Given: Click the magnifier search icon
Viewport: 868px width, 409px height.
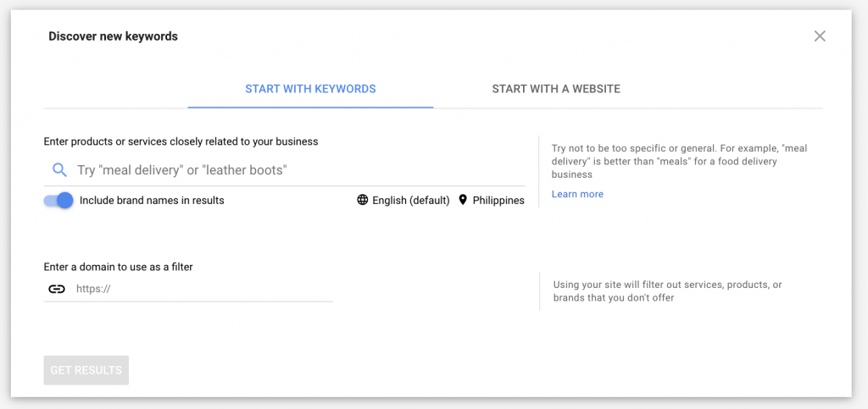Looking at the screenshot, I should pos(59,169).
